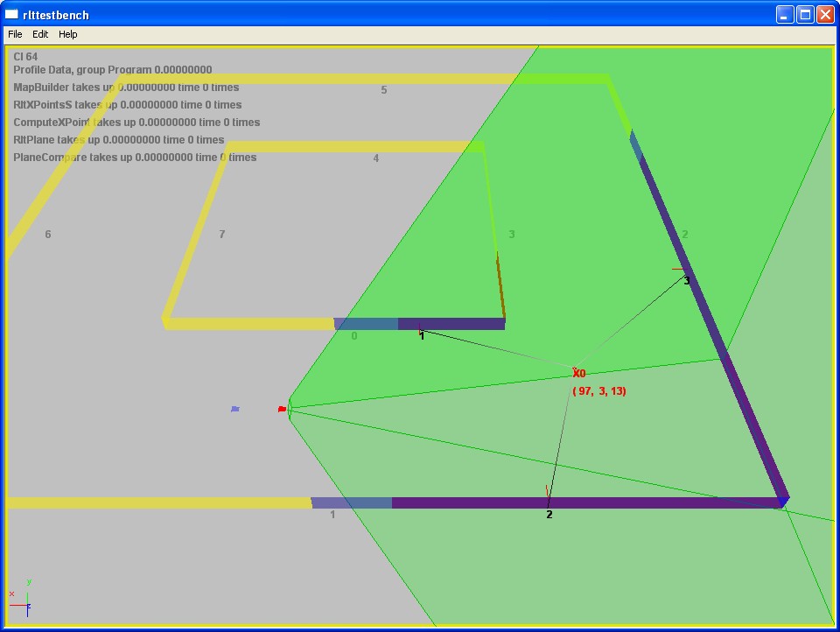Click the rlttestbench title bar application icon
This screenshot has height=632, width=840.
click(x=12, y=14)
